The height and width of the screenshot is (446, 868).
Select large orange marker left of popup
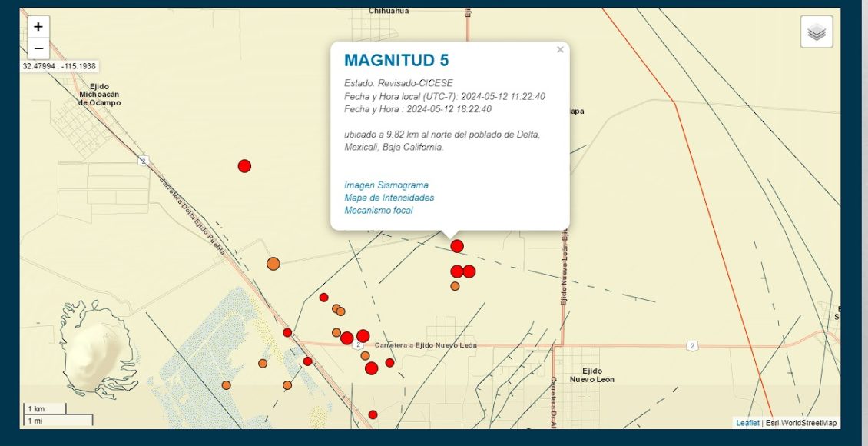pos(273,264)
